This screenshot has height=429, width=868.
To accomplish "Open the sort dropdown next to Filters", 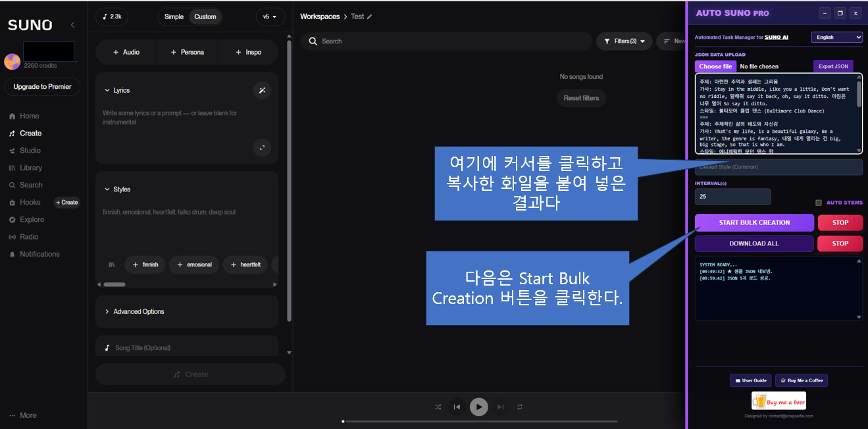I will click(x=671, y=41).
